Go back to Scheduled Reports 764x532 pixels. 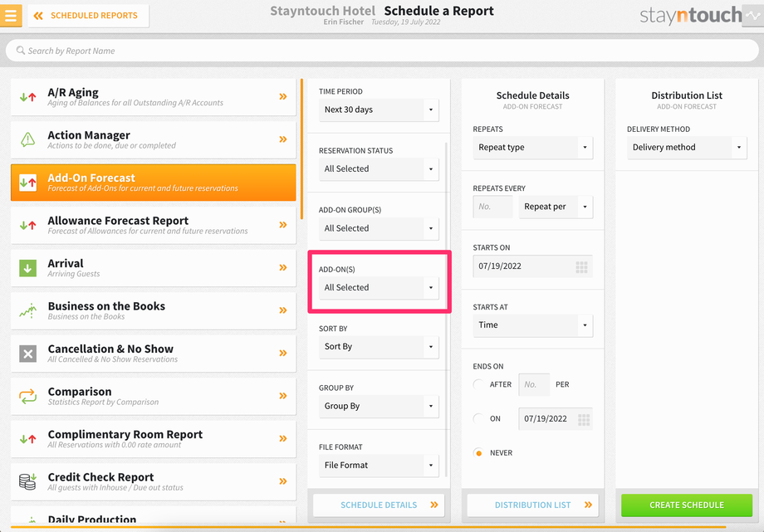[88, 16]
